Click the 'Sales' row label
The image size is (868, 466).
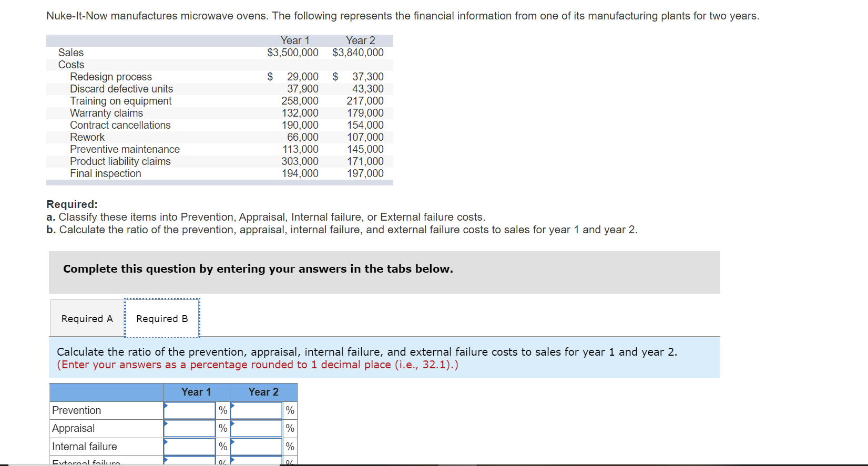(71, 53)
